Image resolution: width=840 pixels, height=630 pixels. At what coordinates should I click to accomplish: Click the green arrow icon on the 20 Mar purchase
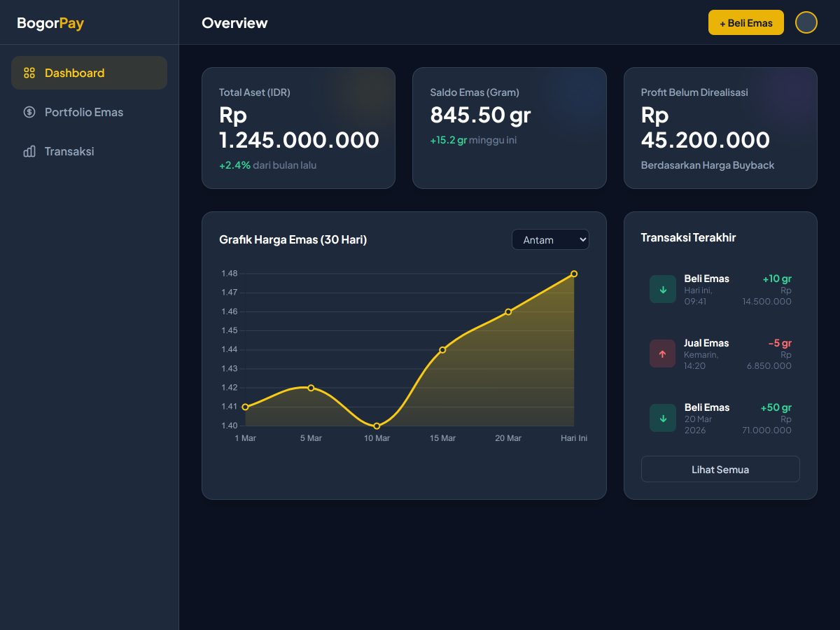(662, 418)
